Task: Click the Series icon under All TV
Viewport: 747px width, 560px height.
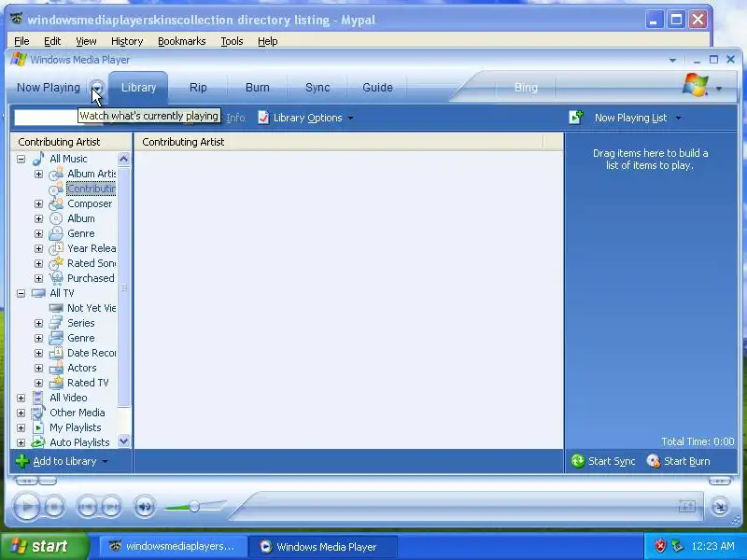Action: click(x=56, y=323)
